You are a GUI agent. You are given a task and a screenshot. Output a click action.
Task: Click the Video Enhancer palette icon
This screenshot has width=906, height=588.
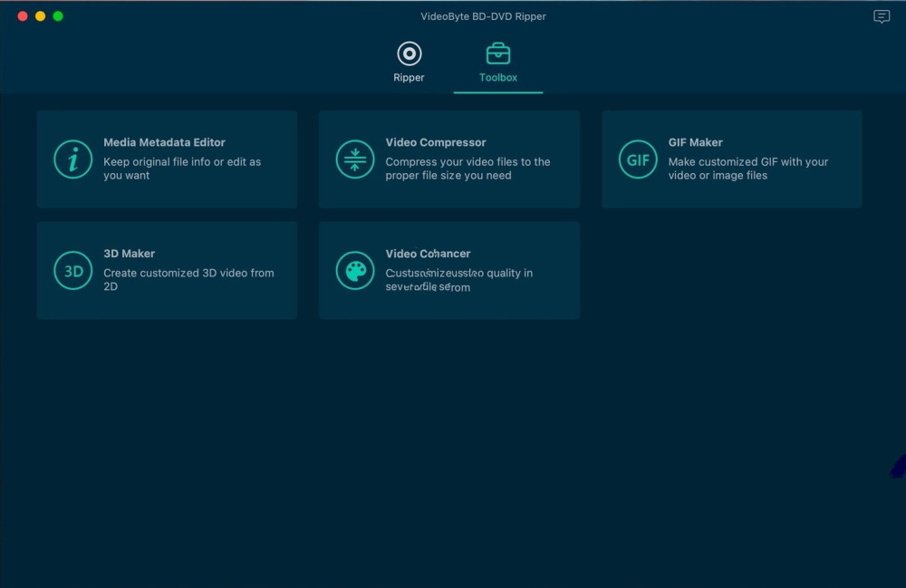coord(355,270)
